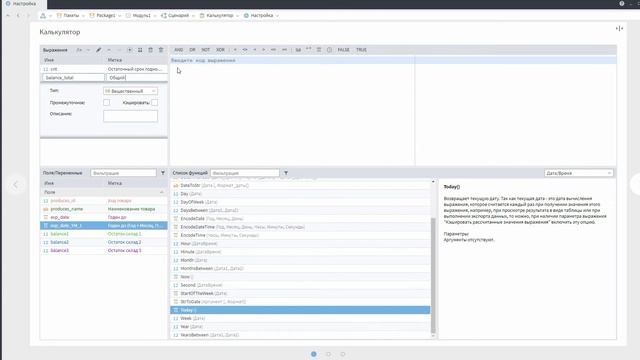Click the filter funnel icon beside the function list

286,173
